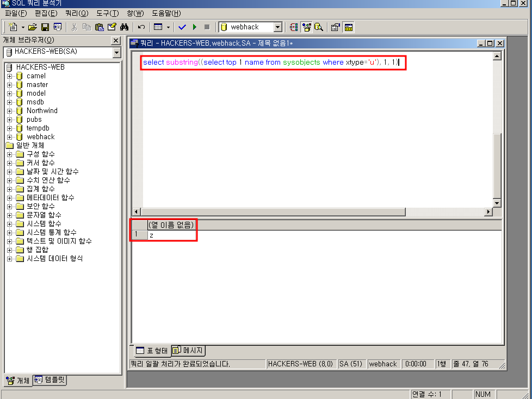Click the Undo arrow icon

point(141,27)
